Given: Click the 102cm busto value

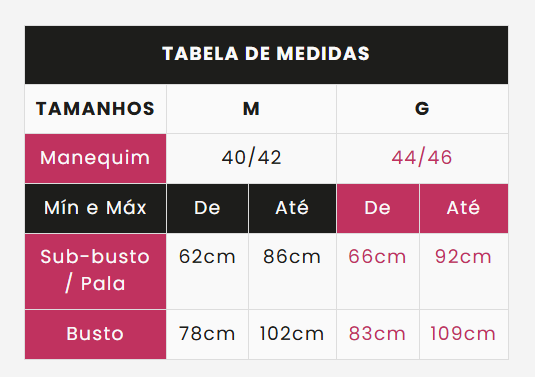Looking at the screenshot, I should click(292, 334).
